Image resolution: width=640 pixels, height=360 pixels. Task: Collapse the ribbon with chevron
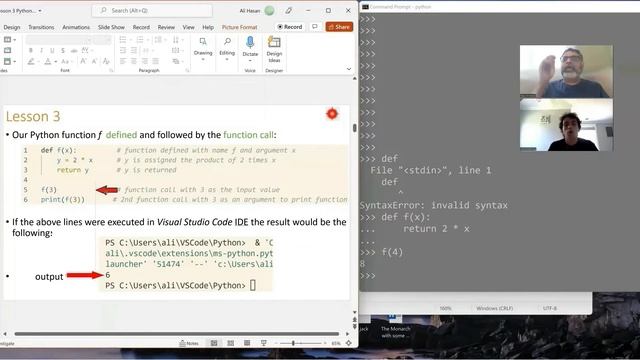click(x=349, y=69)
